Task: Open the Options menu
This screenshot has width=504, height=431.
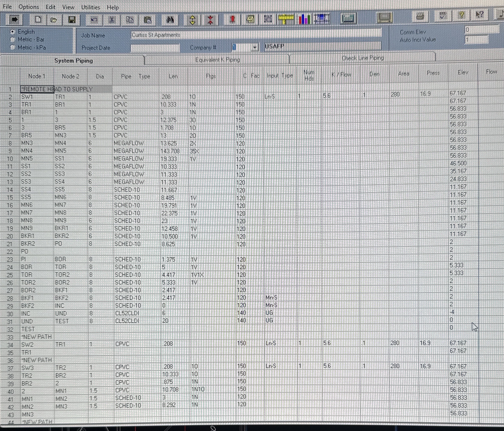Action: click(29, 7)
